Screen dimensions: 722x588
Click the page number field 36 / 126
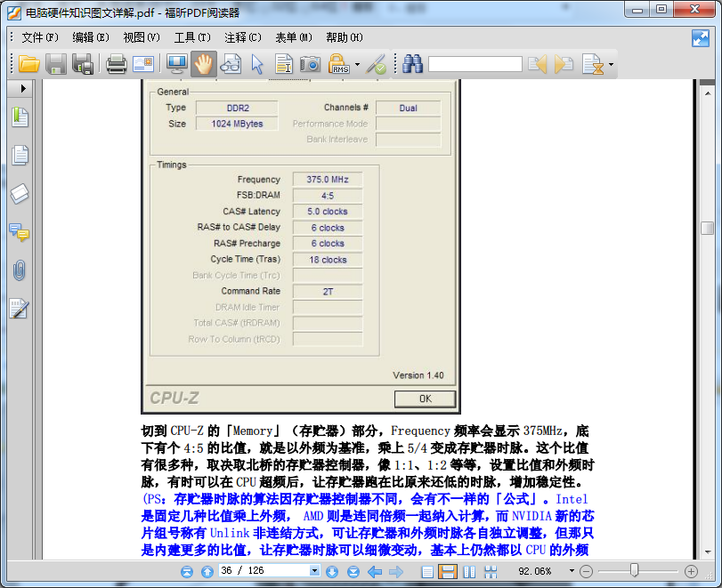(264, 570)
